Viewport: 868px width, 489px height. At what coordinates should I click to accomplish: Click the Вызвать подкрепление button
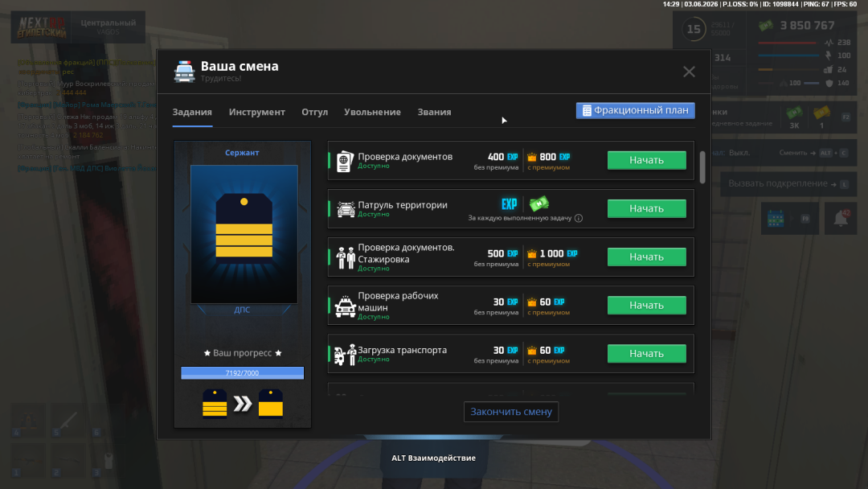pyautogui.click(x=788, y=184)
